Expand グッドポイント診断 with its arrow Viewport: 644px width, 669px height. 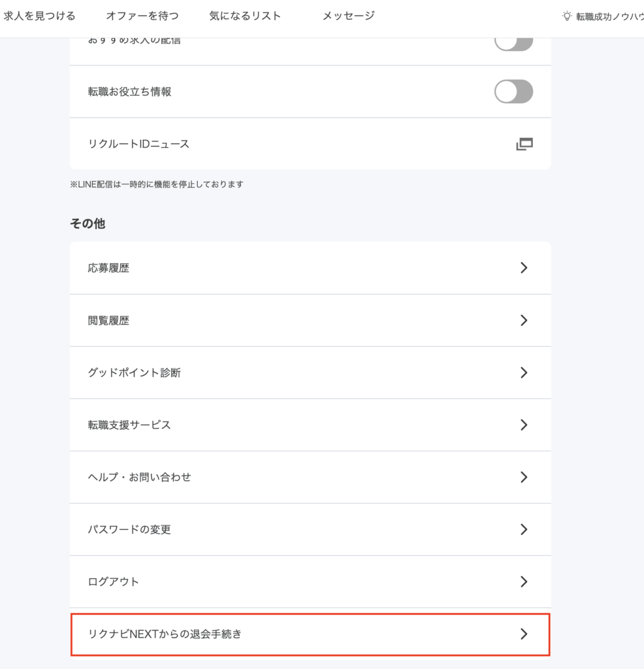524,372
